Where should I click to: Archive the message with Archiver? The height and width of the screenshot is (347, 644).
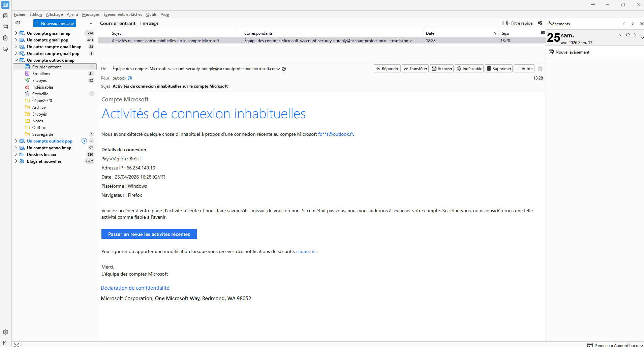[x=442, y=69]
